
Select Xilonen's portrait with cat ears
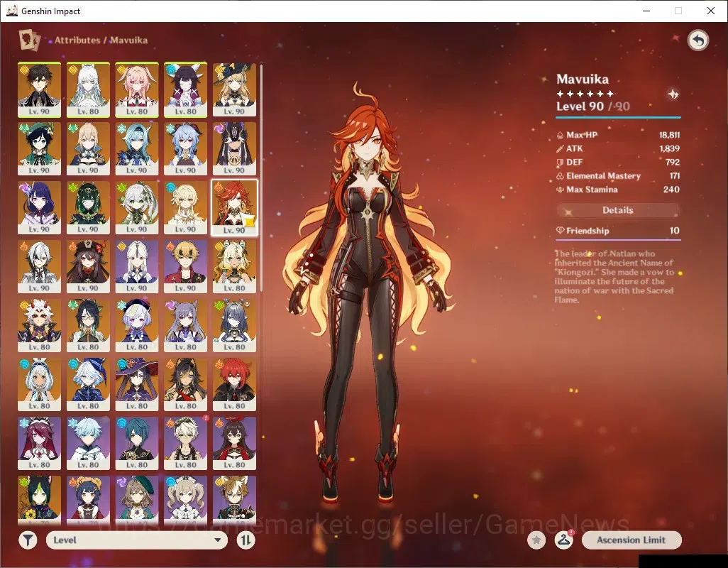pos(234,266)
